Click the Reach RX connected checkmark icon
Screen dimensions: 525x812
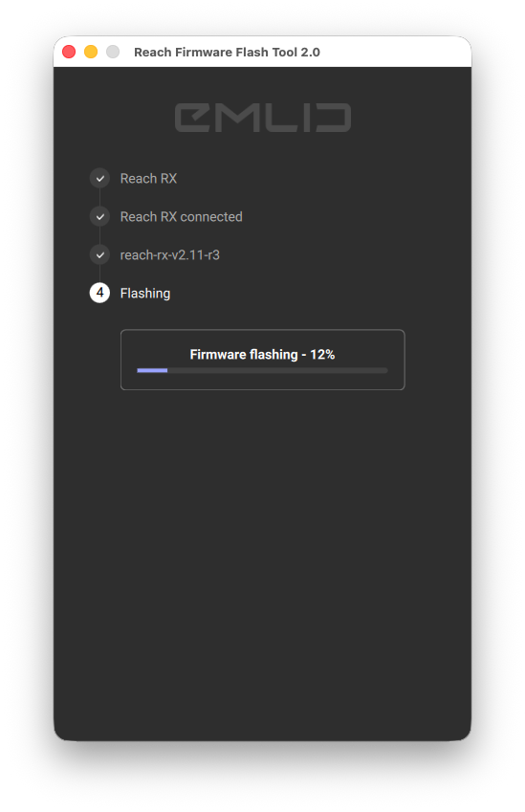(x=99, y=216)
